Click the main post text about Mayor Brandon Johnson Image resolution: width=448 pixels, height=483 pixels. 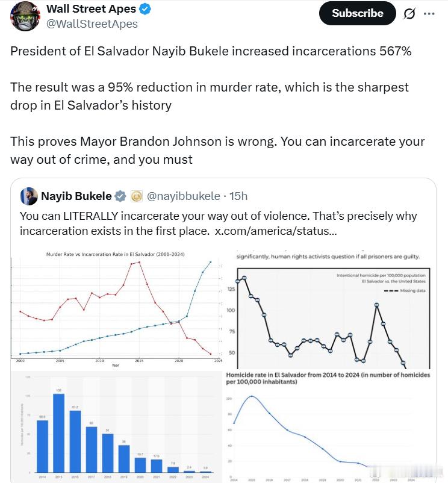(217, 150)
